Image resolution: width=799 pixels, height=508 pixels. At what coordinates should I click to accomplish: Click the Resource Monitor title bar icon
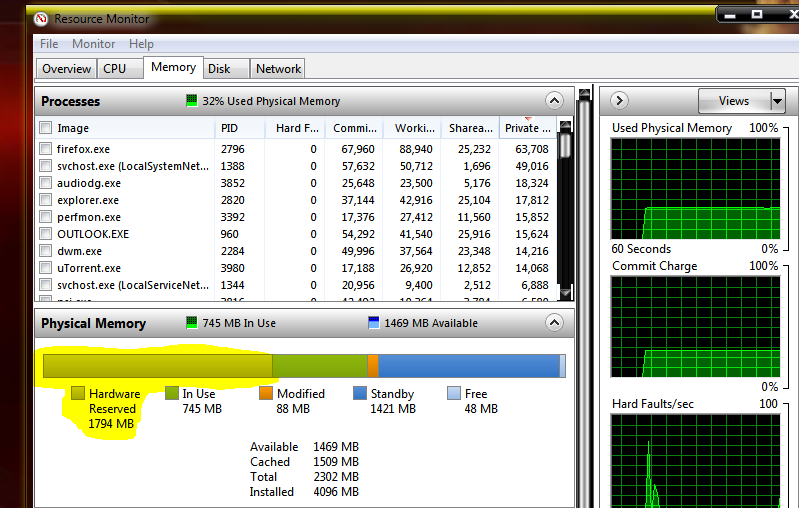click(41, 19)
